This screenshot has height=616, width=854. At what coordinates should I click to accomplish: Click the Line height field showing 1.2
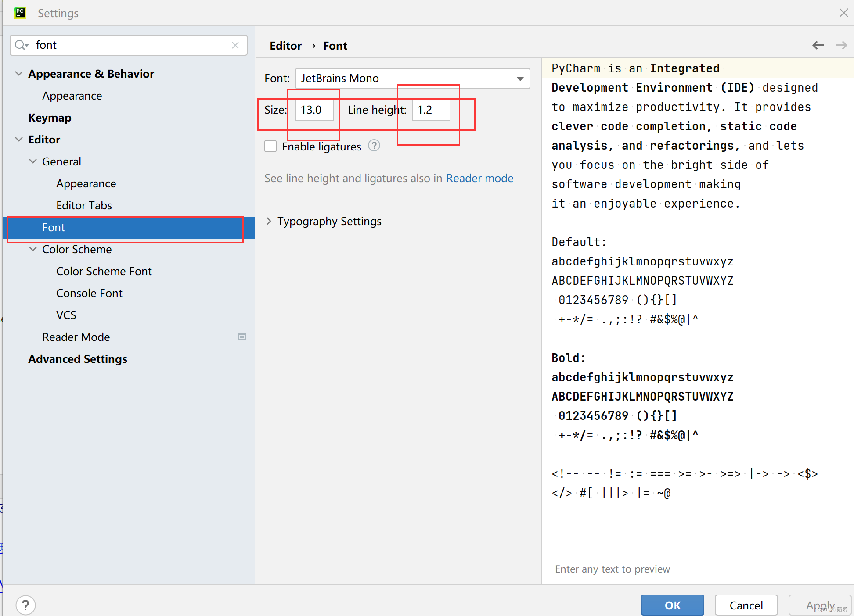[x=431, y=110]
